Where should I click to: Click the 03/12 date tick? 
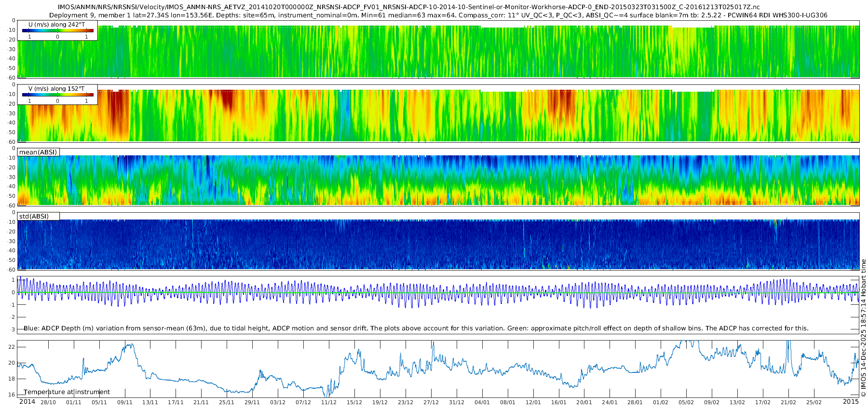[x=278, y=402]
